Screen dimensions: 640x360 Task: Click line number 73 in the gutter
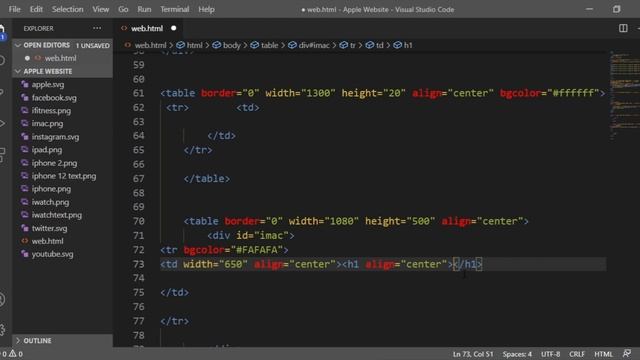(x=138, y=264)
